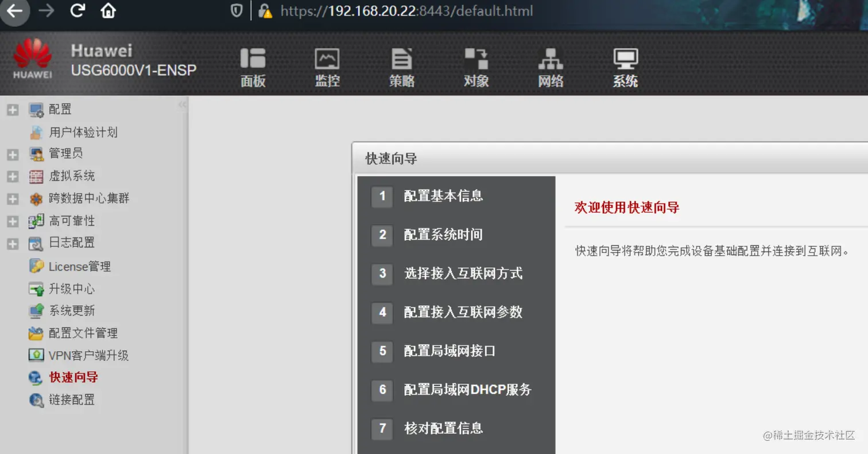
Task: Click the 快速向导 icon in sidebar
Action: (36, 378)
